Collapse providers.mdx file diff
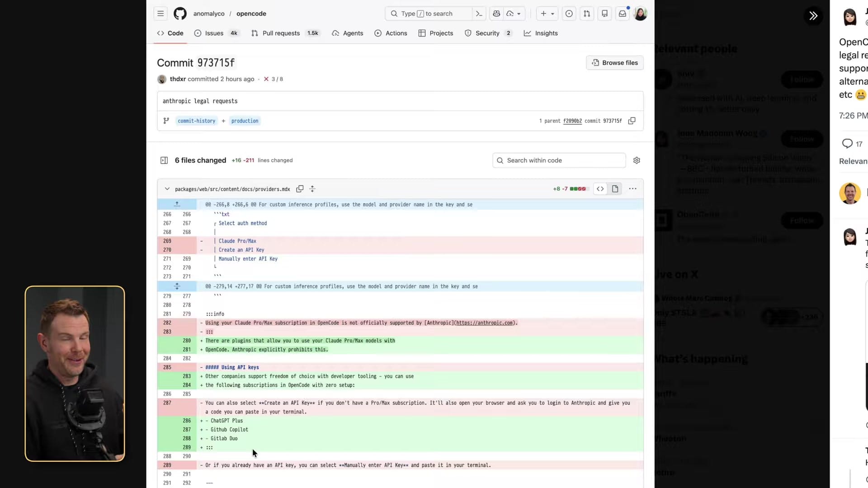 [167, 189]
